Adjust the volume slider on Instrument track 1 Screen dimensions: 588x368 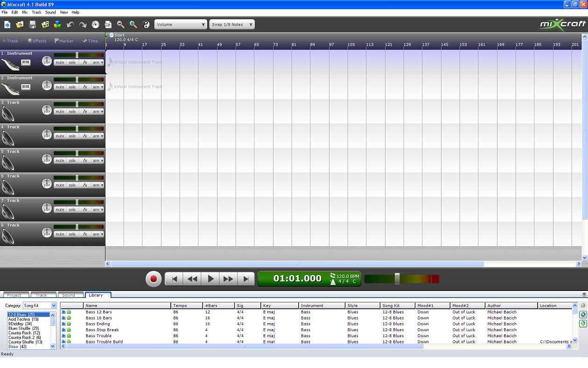click(x=77, y=55)
